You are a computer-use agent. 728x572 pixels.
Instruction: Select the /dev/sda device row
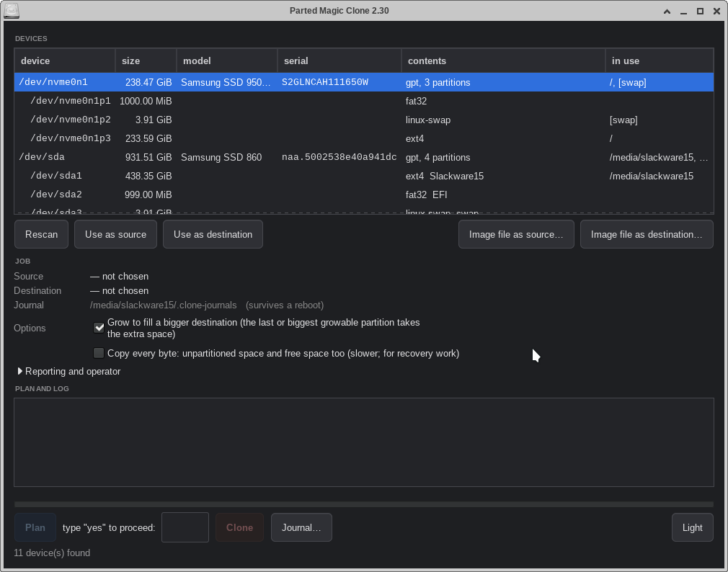(x=364, y=157)
